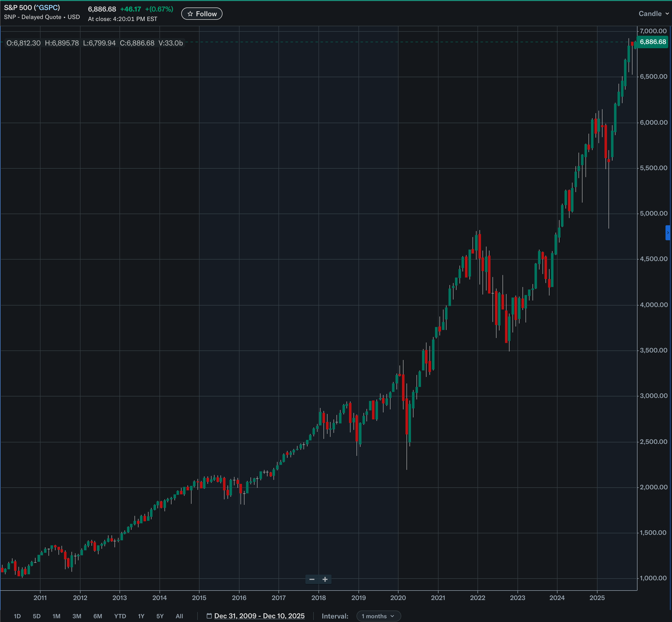Click the calendar icon by date range
672x622 pixels.
click(x=209, y=616)
